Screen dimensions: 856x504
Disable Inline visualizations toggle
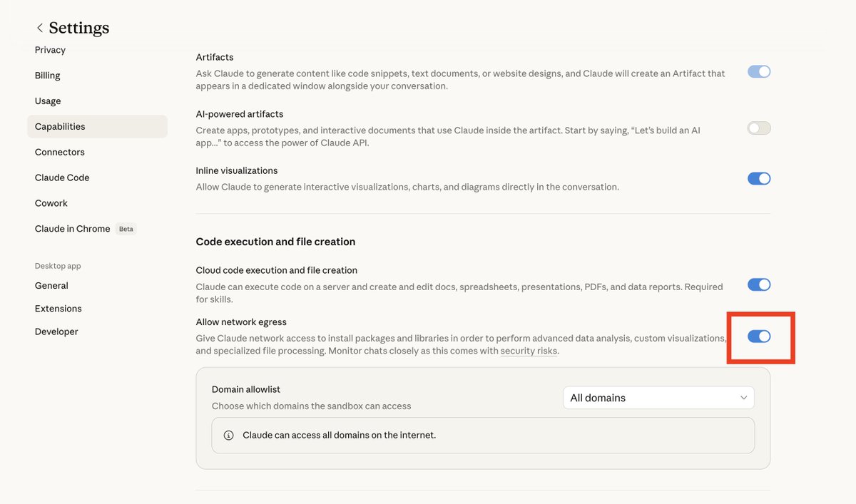click(x=759, y=179)
